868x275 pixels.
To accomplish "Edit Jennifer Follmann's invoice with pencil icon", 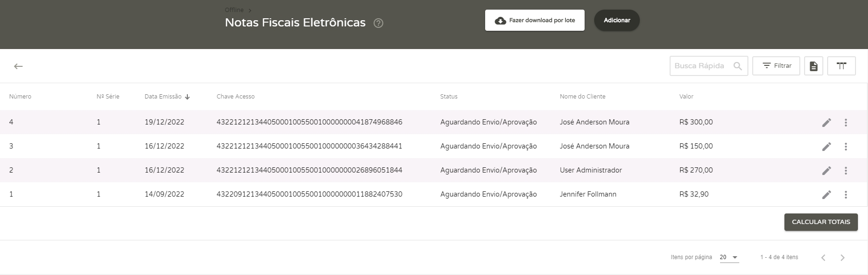I will pos(826,195).
